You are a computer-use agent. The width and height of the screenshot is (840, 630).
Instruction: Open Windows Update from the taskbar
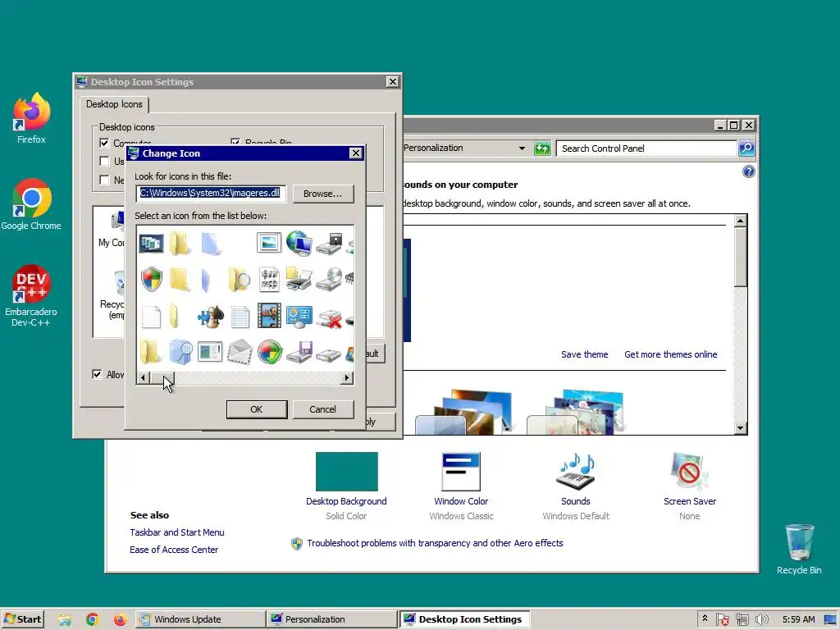(x=199, y=619)
